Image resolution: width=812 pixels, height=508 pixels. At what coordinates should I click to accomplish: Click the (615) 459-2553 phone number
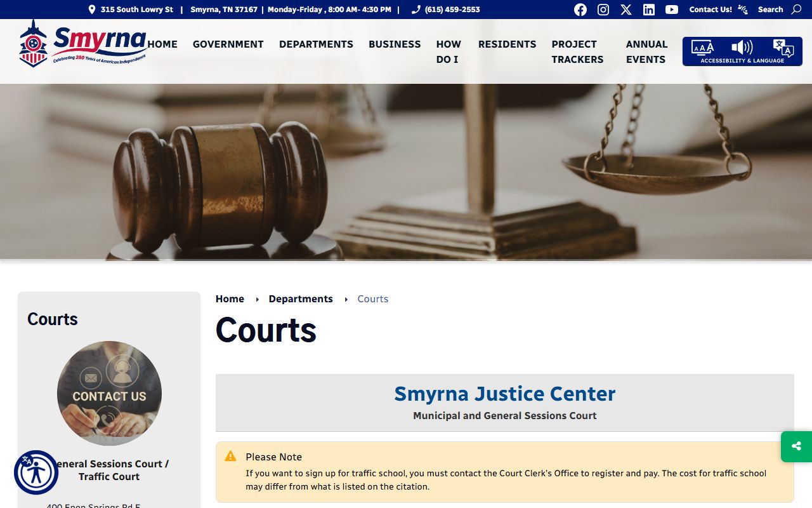[452, 10]
